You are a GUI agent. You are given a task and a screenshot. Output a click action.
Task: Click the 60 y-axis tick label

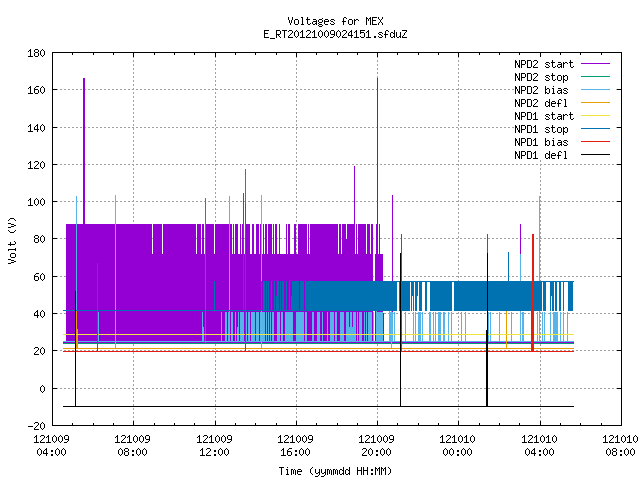tap(40, 277)
